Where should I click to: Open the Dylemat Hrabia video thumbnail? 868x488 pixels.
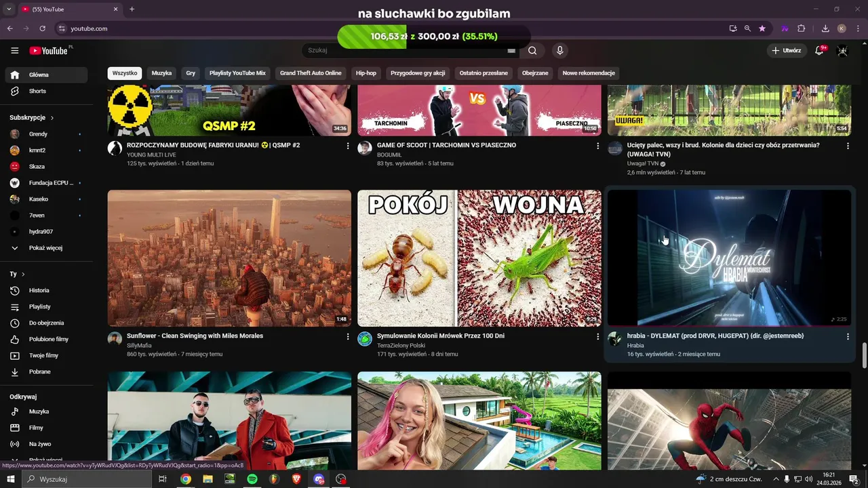point(729,258)
